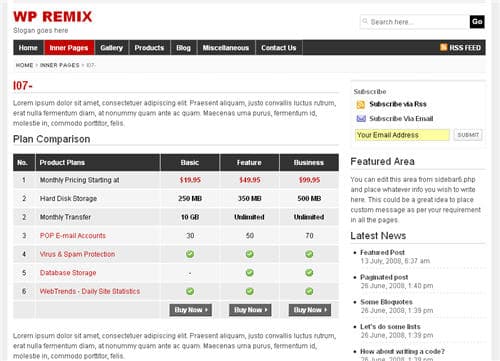Go to Contact Us menu item

point(279,48)
